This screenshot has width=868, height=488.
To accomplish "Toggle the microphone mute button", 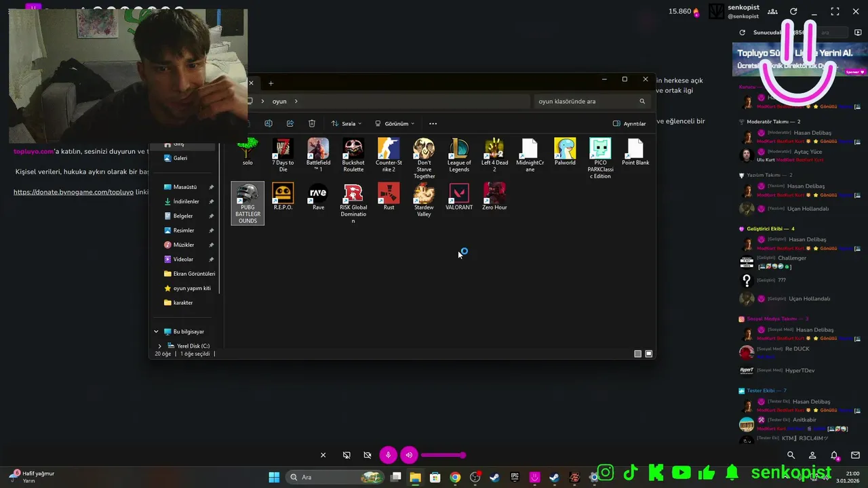I will pos(388,455).
